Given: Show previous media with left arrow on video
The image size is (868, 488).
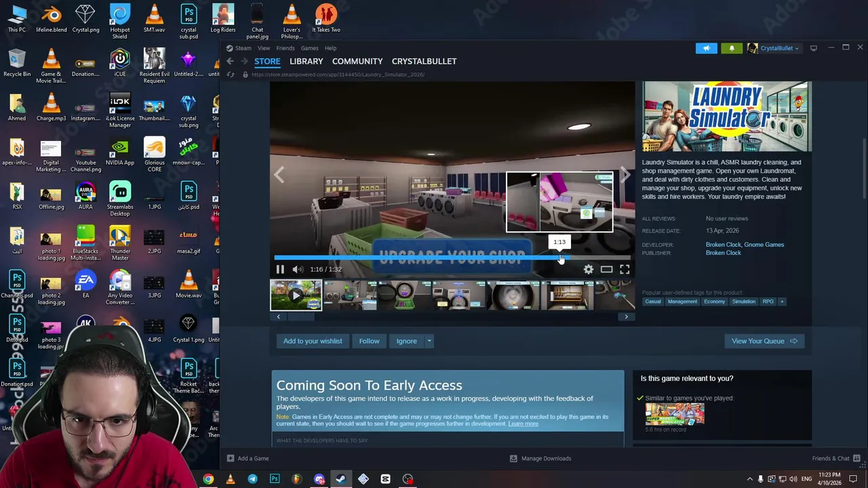Looking at the screenshot, I should (x=279, y=175).
